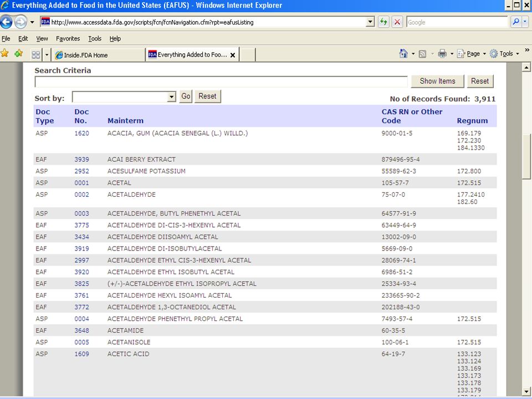This screenshot has width=532, height=399.
Task: Click the Mainterm column header
Action: click(x=126, y=121)
